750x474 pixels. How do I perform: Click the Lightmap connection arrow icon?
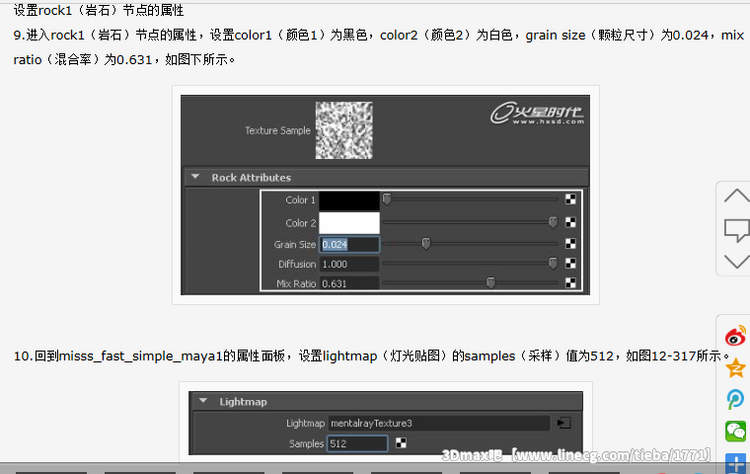coord(564,423)
